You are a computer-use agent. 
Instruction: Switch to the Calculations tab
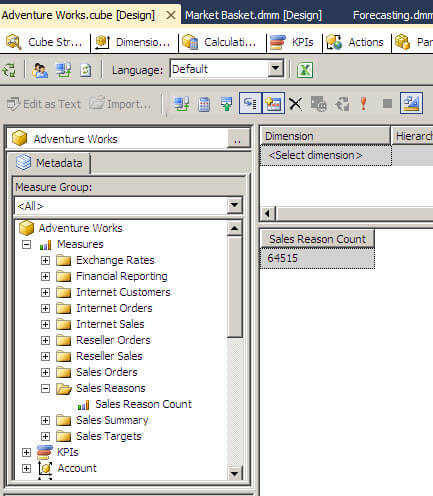[223, 42]
